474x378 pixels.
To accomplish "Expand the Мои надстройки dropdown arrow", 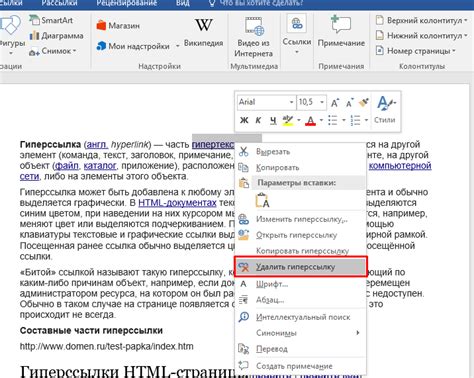I will (x=177, y=46).
